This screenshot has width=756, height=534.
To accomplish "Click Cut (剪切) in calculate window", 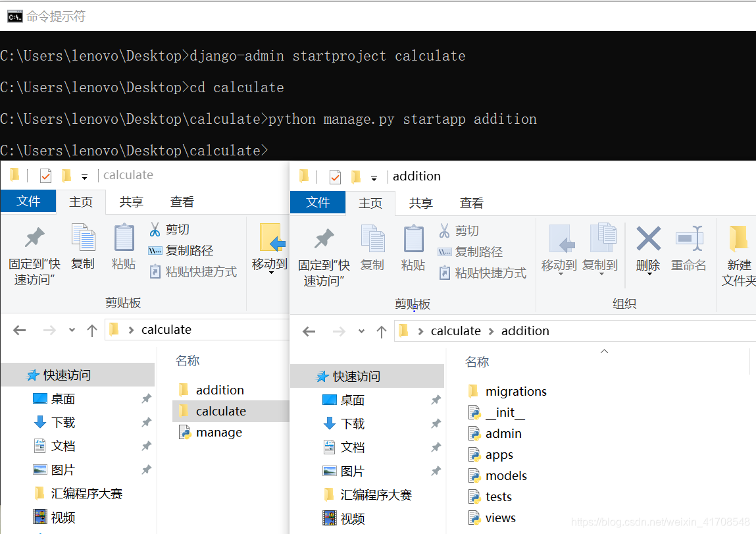I will pos(169,229).
